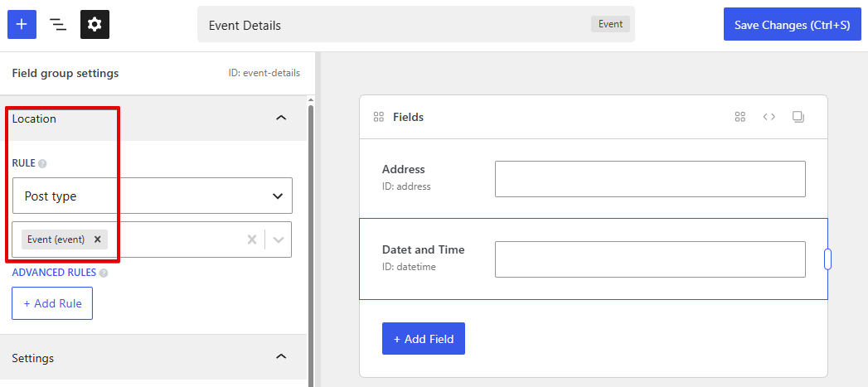
Task: Click the RULE help question icon
Action: coord(42,163)
